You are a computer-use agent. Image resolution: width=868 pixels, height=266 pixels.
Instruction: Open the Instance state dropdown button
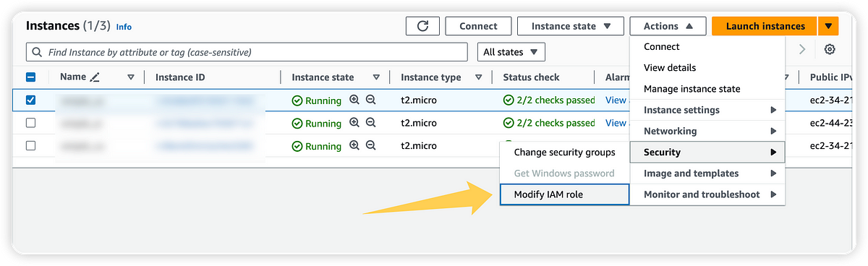tap(570, 26)
